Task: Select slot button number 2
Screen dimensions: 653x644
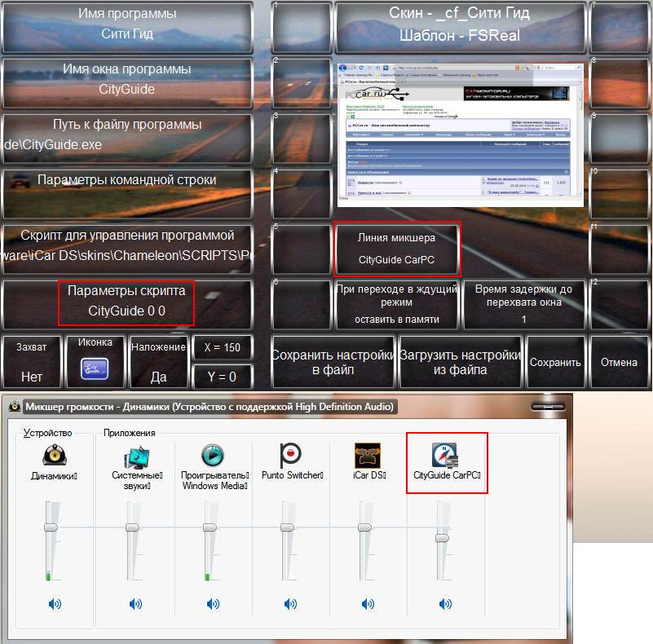Action: coord(301,83)
